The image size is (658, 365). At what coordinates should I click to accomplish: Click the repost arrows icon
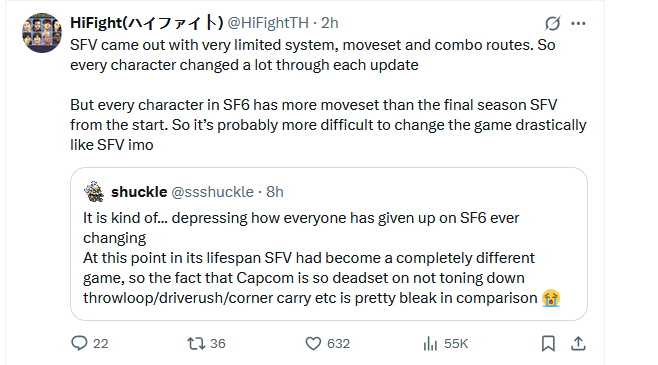click(196, 344)
